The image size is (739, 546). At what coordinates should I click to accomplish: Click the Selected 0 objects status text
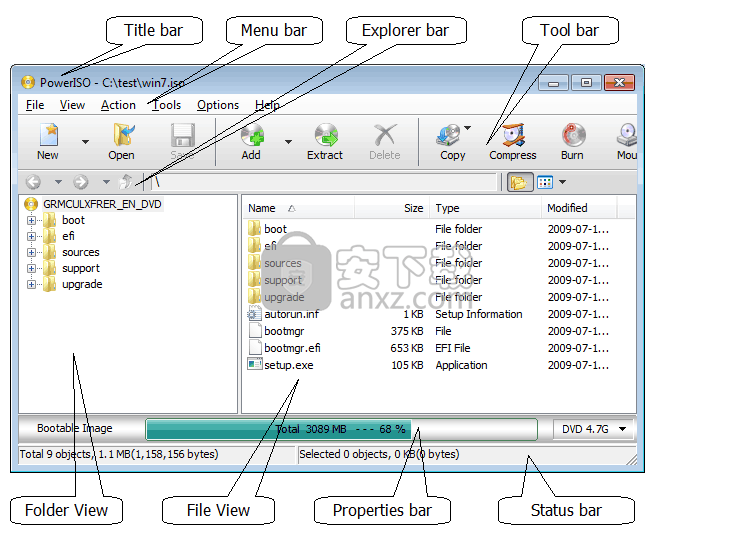click(x=379, y=454)
